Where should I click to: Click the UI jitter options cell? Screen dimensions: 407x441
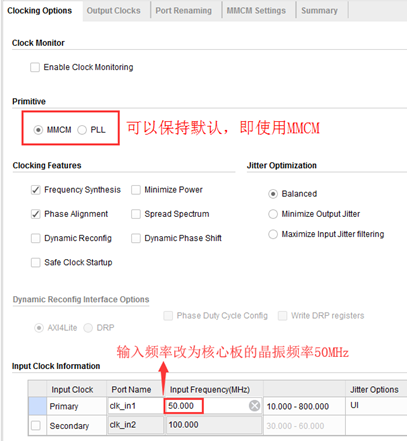pos(376,406)
